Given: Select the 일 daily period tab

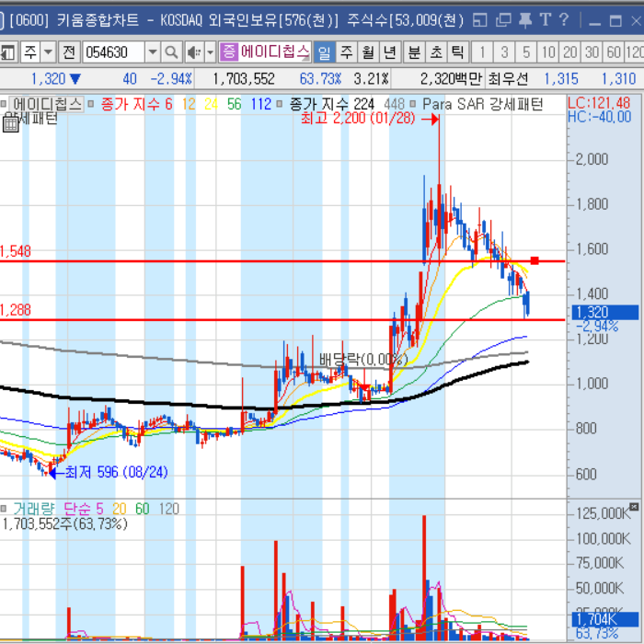Looking at the screenshot, I should pyautogui.click(x=324, y=52).
